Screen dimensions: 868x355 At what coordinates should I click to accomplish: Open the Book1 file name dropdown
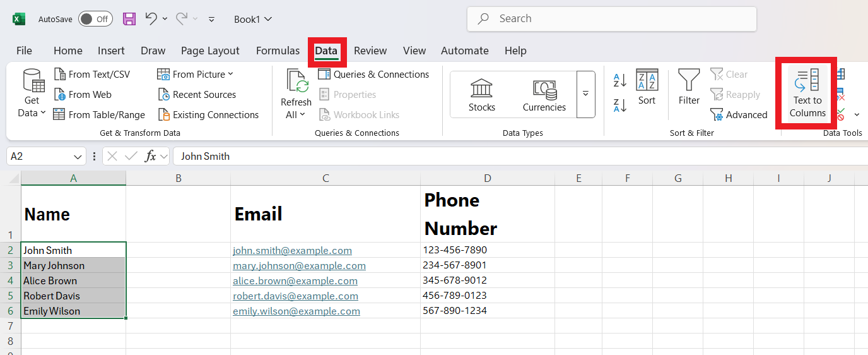pyautogui.click(x=253, y=19)
